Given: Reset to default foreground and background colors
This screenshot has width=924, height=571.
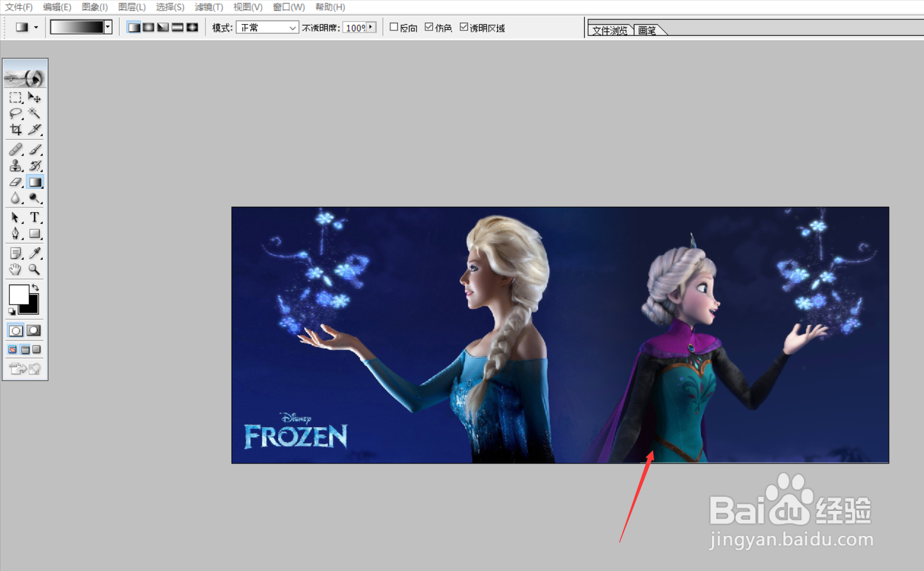Looking at the screenshot, I should coord(12,312).
